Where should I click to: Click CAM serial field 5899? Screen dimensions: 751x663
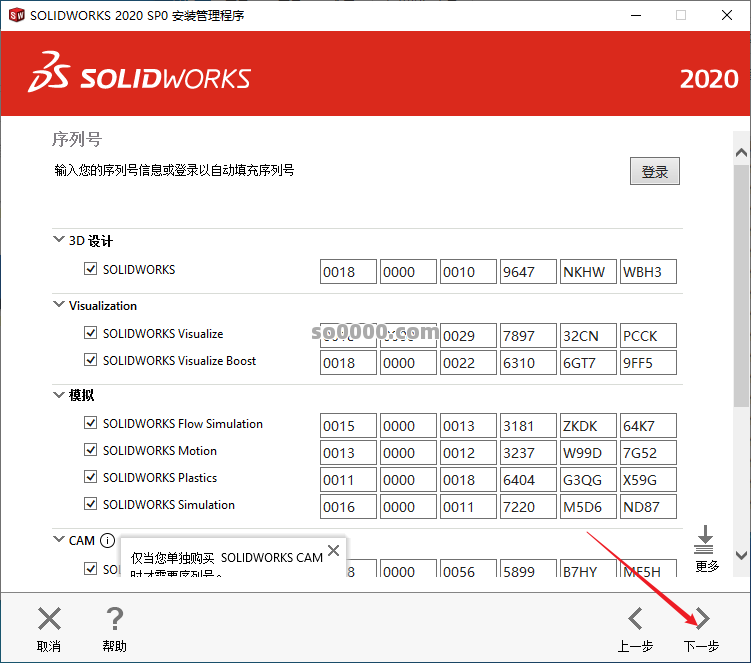[528, 569]
